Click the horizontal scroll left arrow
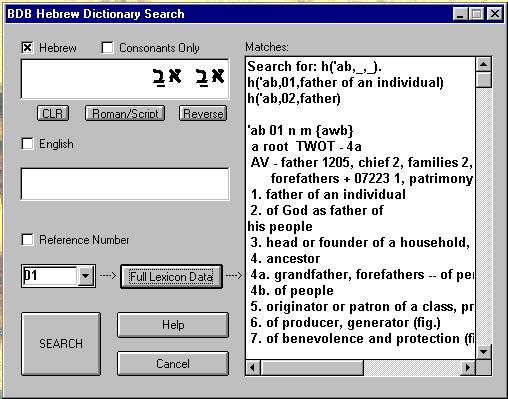 tap(253, 367)
